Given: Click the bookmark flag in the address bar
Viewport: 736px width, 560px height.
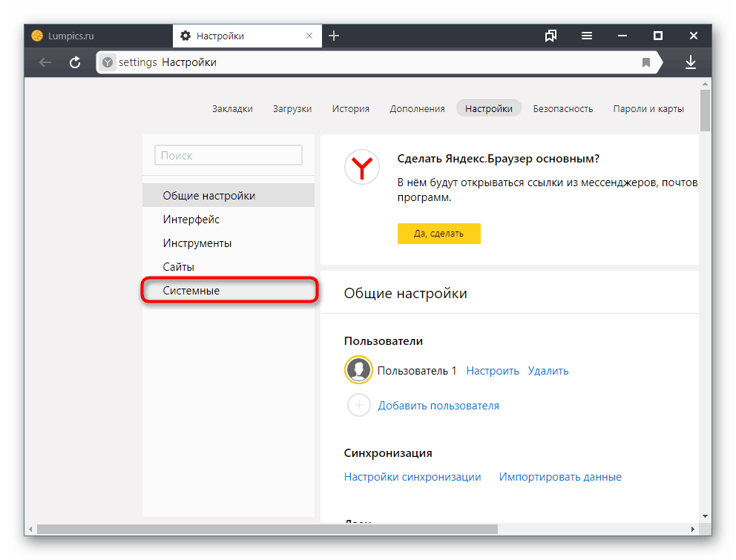Looking at the screenshot, I should click(x=646, y=62).
